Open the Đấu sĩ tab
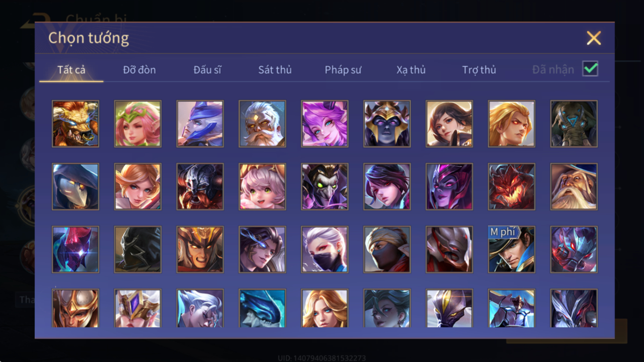This screenshot has width=644, height=362. pyautogui.click(x=207, y=70)
